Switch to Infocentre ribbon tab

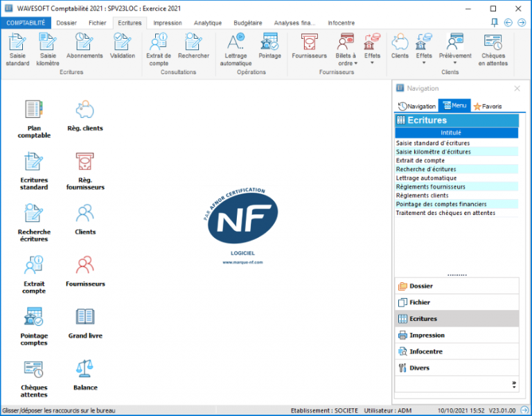pyautogui.click(x=341, y=23)
